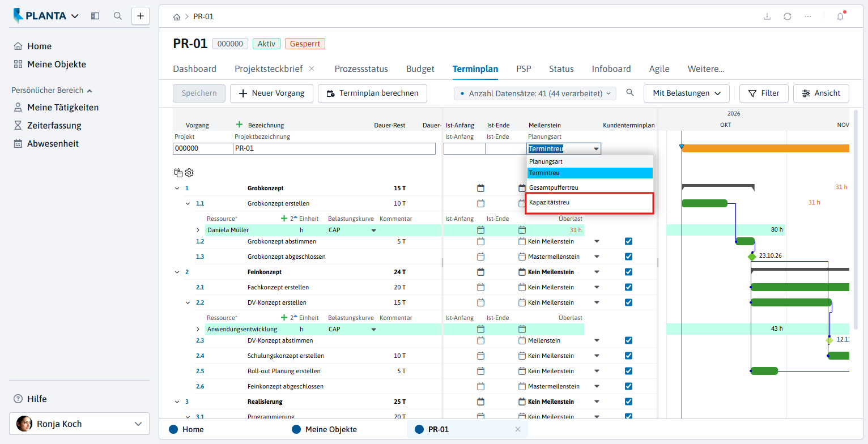Toggle Kundenterminplan checkbox for Grobkonzept abstimmen
Image resolution: width=868 pixels, height=444 pixels.
[x=628, y=241]
